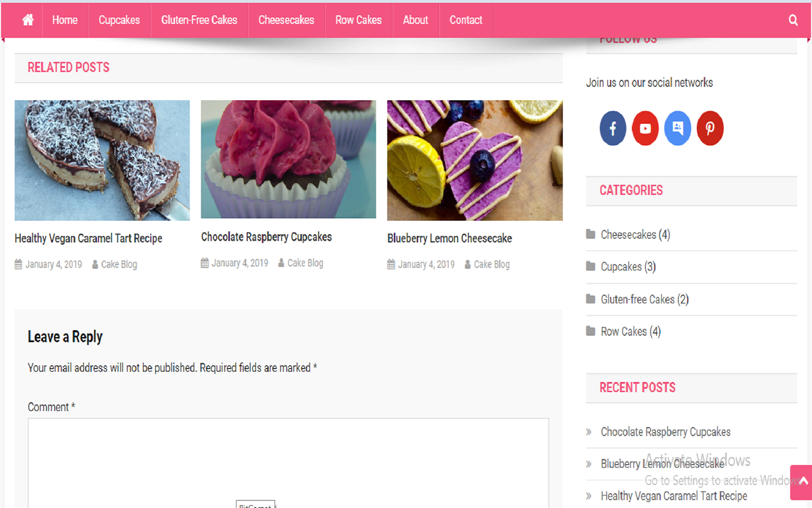Click the scroll-to-top arrow button
Screen dimensions: 812x508
(802, 482)
